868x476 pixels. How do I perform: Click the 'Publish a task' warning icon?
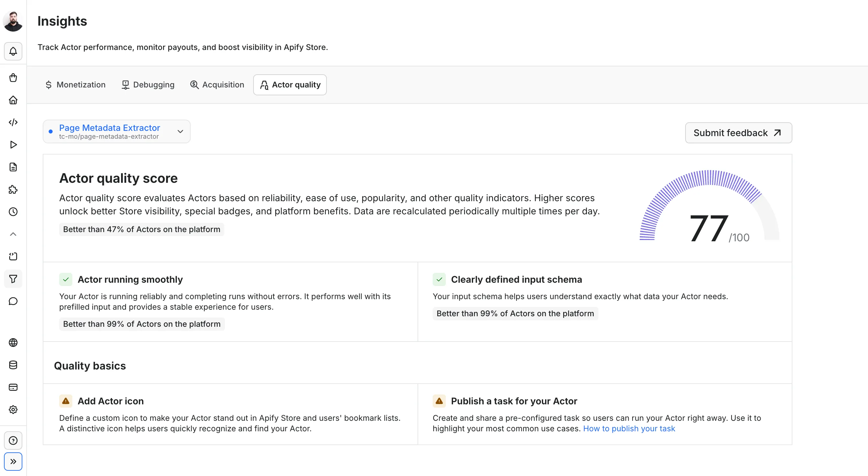tap(439, 401)
